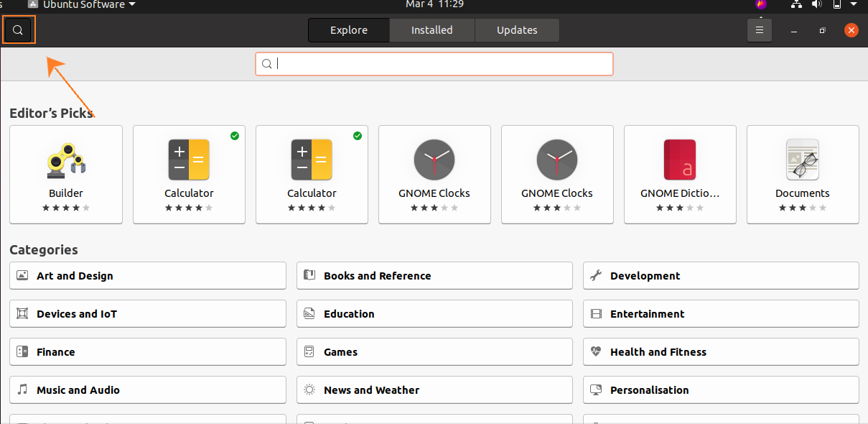Open the Personalisation category
This screenshot has height=424, width=868.
(721, 390)
